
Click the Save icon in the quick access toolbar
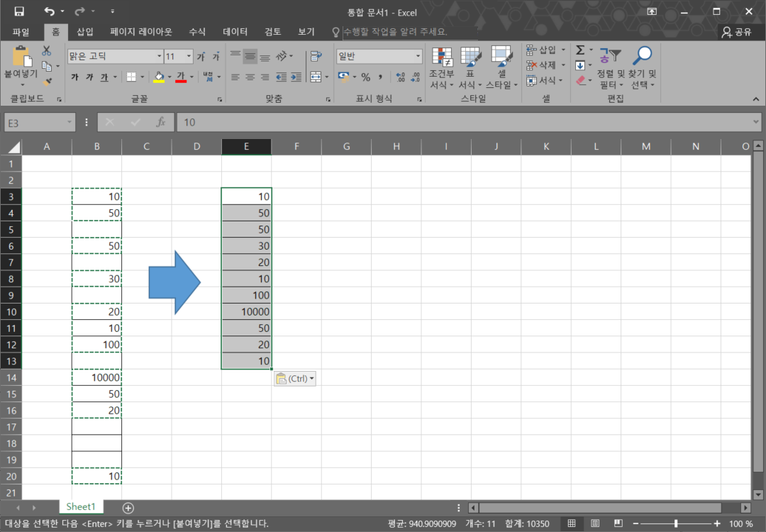(19, 11)
